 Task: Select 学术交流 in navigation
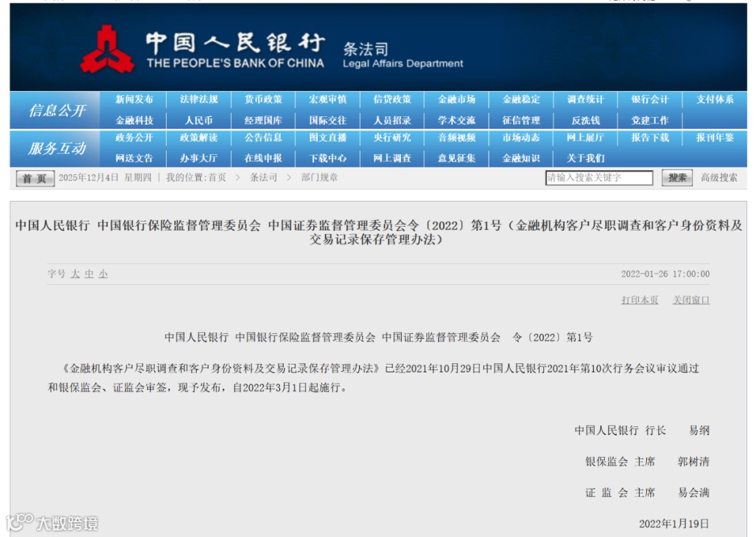456,120
